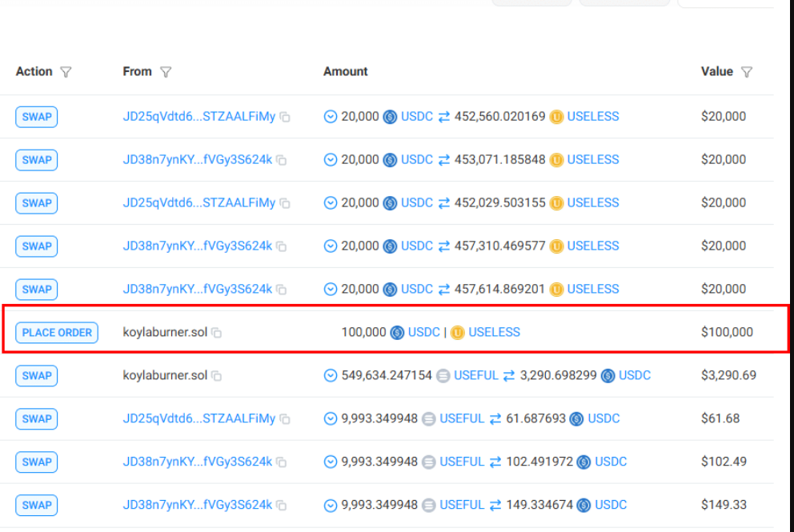Expand details of the 549,634.247154 USEFUL swap

click(x=330, y=375)
